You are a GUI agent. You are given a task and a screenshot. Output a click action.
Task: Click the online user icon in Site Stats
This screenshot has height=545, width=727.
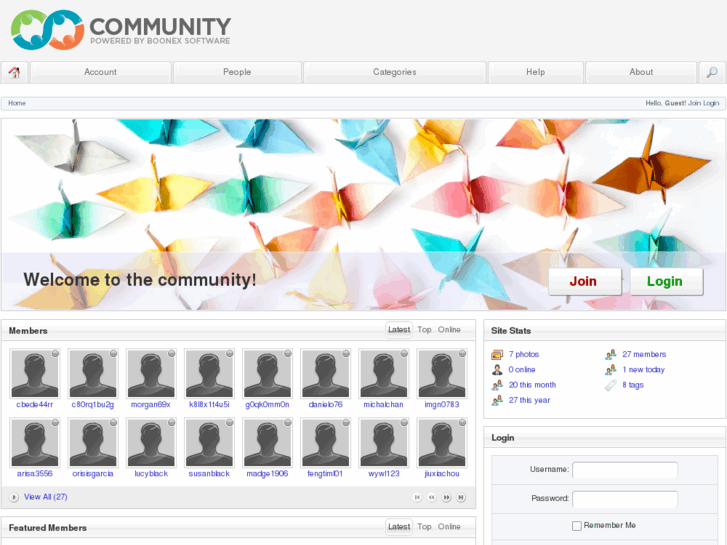point(497,370)
